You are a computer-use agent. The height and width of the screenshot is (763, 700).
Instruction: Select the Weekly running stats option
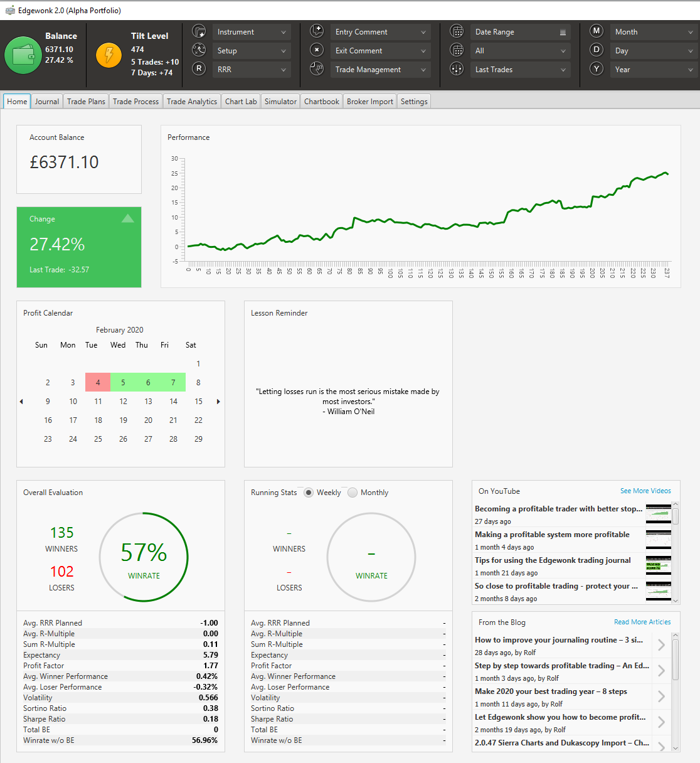tap(309, 493)
